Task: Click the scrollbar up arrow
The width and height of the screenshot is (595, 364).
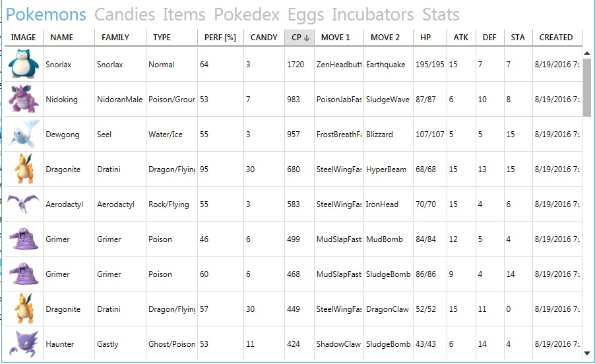Action: point(587,53)
